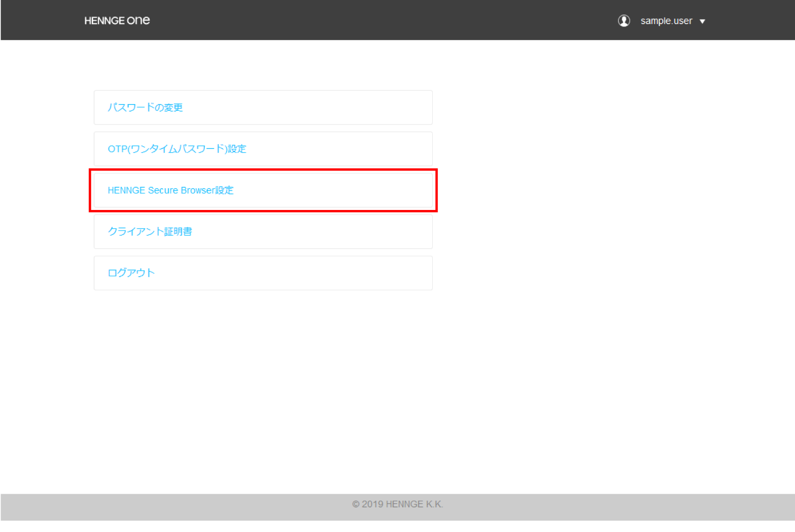Click the word 'one' in the logo
Screen dimensions: 795x532
(x=139, y=21)
